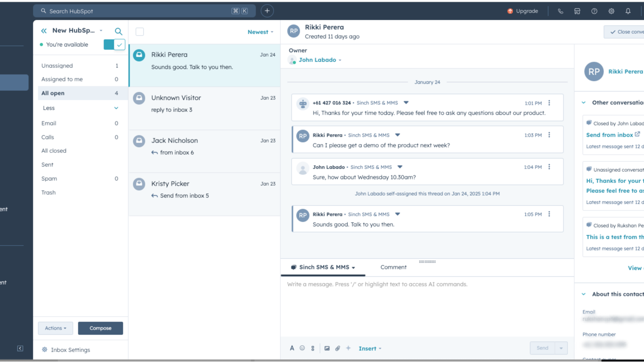Open the Jack Nicholson conversation
This screenshot has width=644, height=362.
click(204, 152)
